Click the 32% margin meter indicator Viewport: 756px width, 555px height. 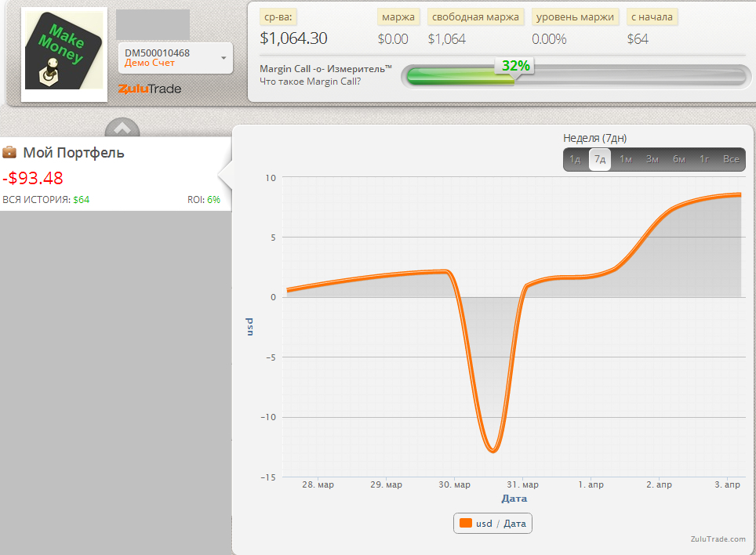(x=515, y=67)
